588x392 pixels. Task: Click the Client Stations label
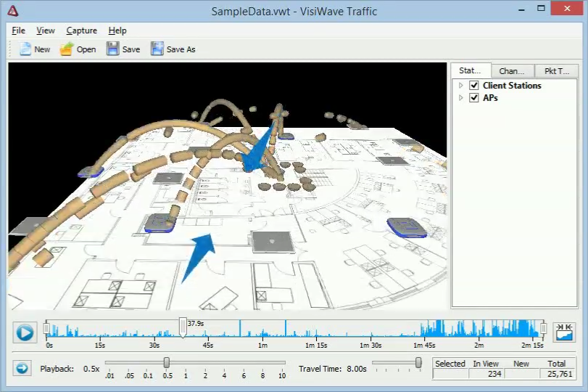click(x=512, y=85)
